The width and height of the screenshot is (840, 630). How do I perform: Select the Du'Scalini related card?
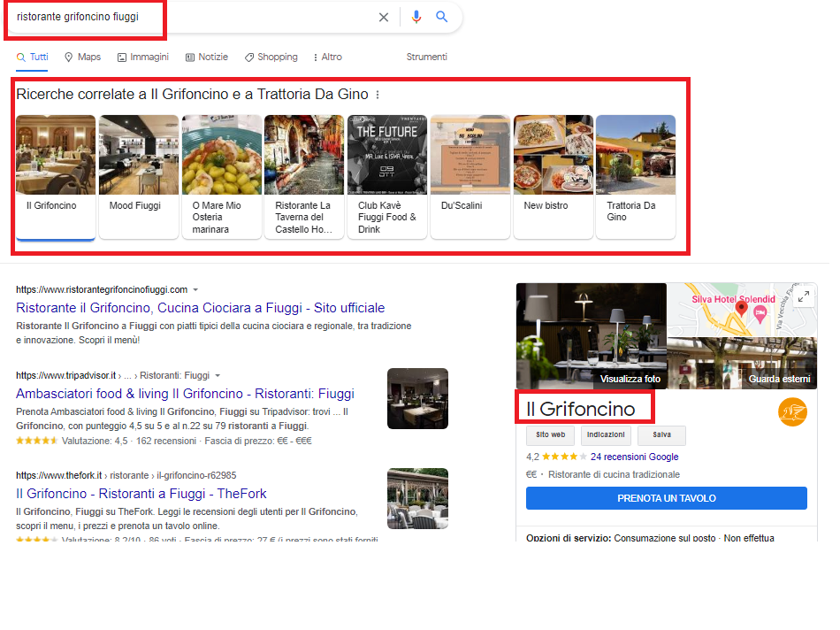tap(470, 177)
